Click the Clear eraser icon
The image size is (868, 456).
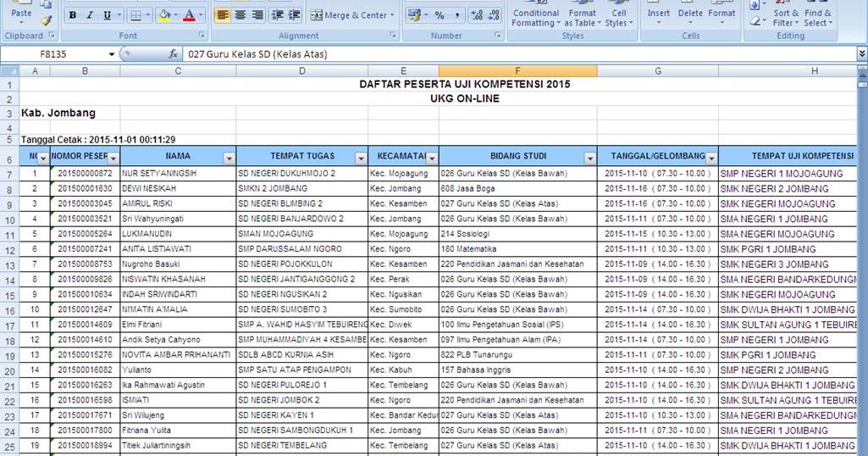(755, 21)
